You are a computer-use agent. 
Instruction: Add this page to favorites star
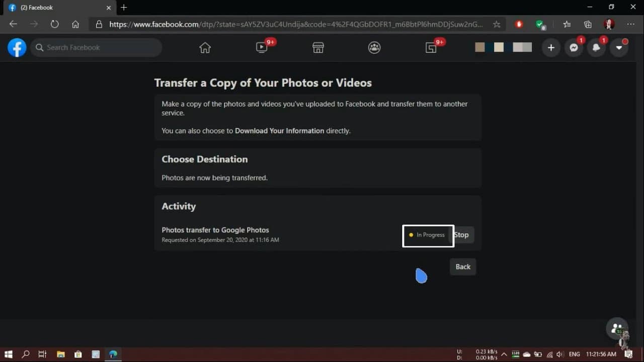click(x=497, y=24)
